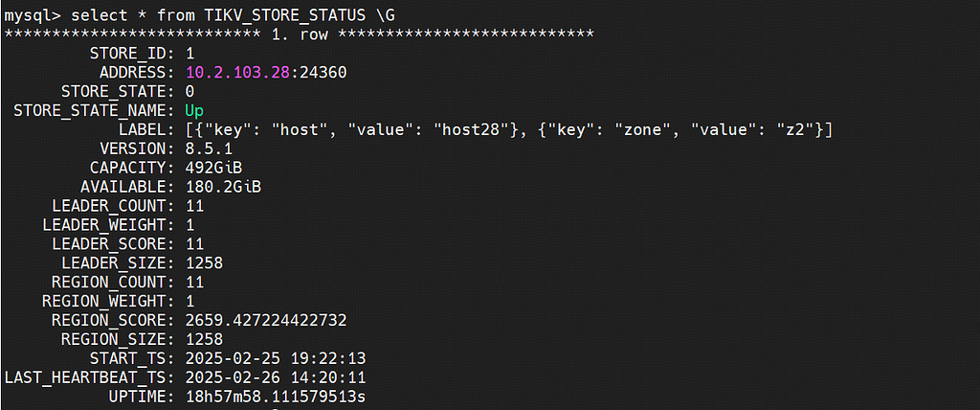Click the green Up store state value
The width and height of the screenshot is (980, 410).
[x=193, y=110]
